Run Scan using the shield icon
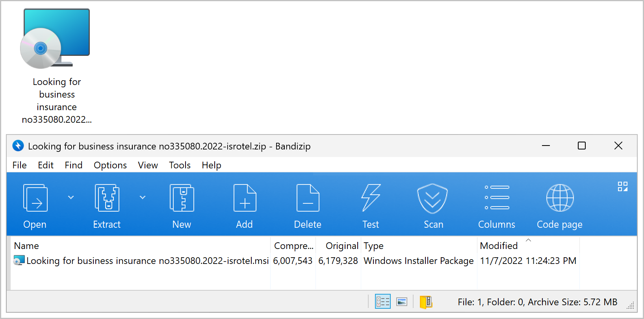Image resolution: width=644 pixels, height=319 pixels. [433, 199]
